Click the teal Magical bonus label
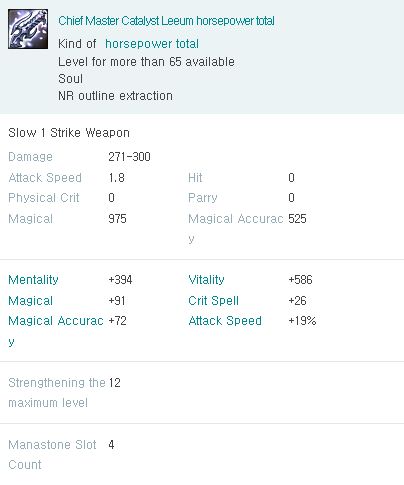This screenshot has width=404, height=485. click(x=31, y=301)
